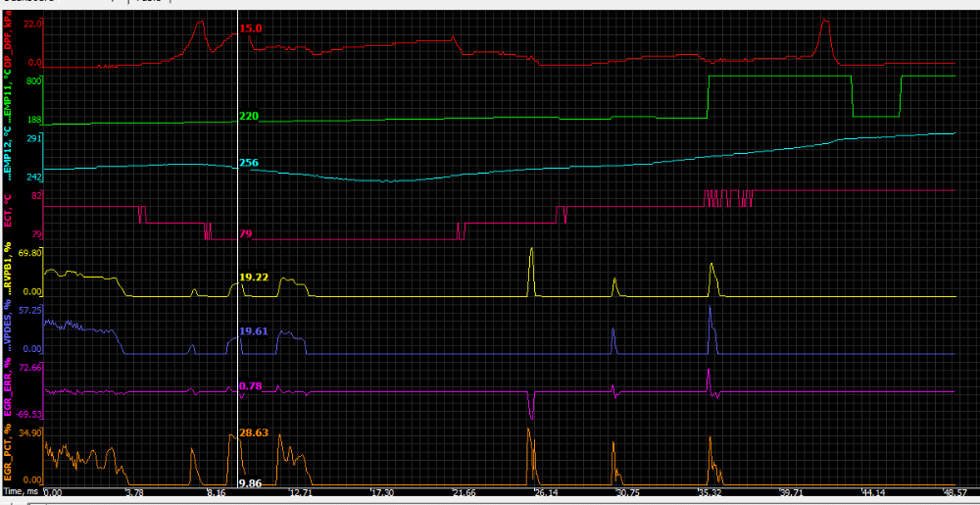The image size is (980, 505).
Task: Click the green 220 cursor value
Action: click(x=249, y=116)
